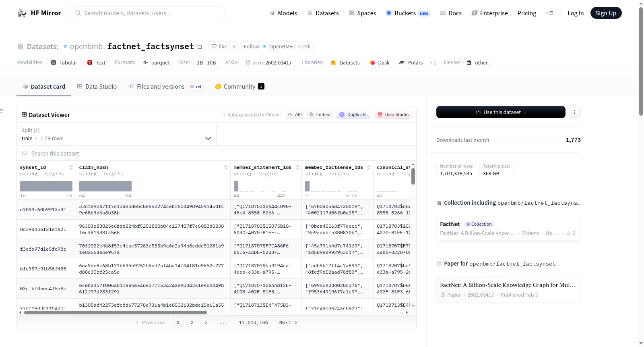Viewport: 644px width, 347px height.
Task: Open the Docs navigation item
Action: [451, 13]
